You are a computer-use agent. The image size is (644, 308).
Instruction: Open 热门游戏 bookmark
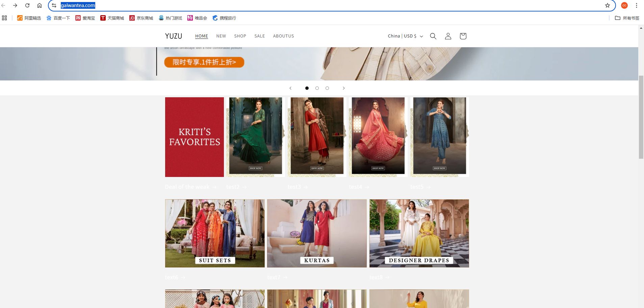point(170,18)
